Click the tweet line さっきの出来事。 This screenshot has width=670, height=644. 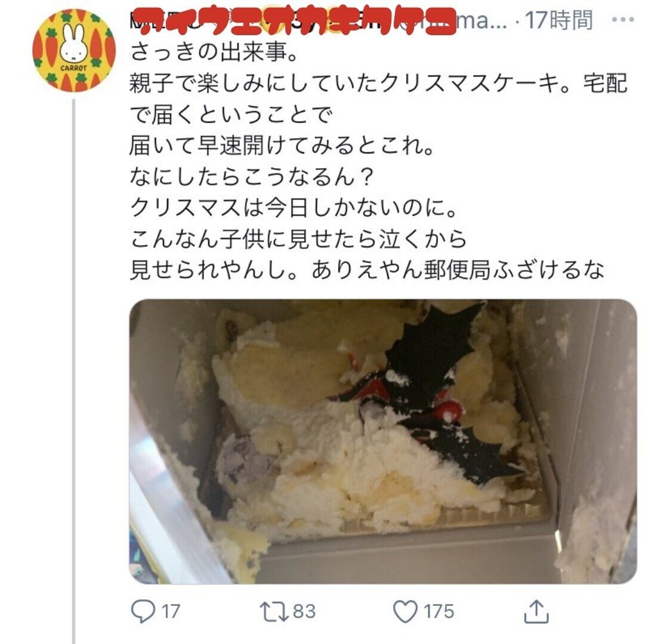(214, 52)
